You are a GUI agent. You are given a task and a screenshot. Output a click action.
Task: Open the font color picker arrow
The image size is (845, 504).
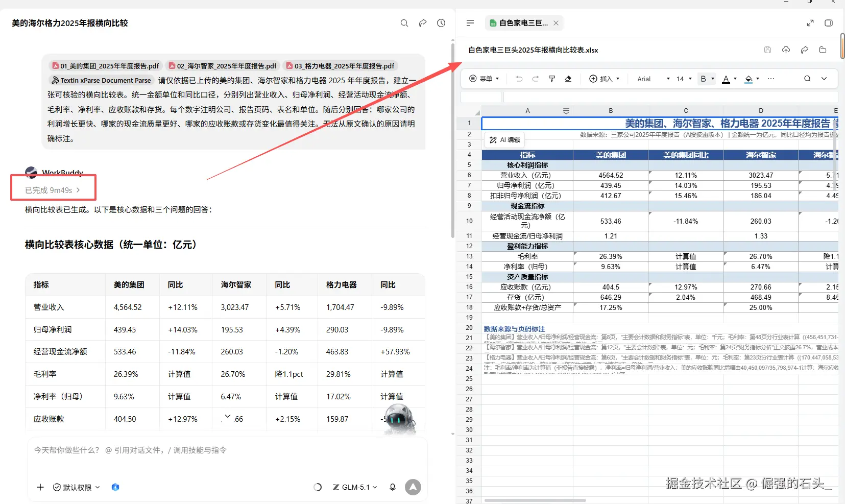click(x=735, y=79)
